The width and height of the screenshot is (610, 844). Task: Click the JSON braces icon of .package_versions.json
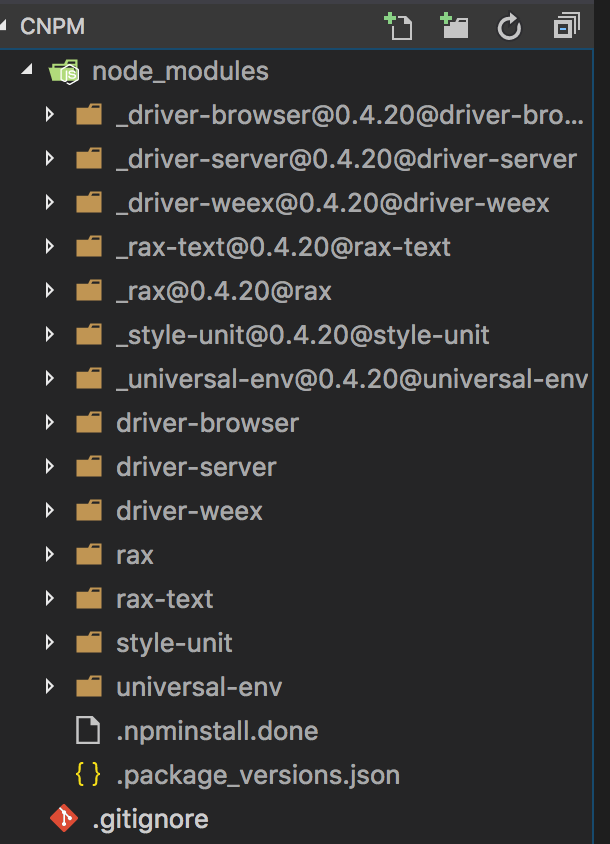point(90,774)
